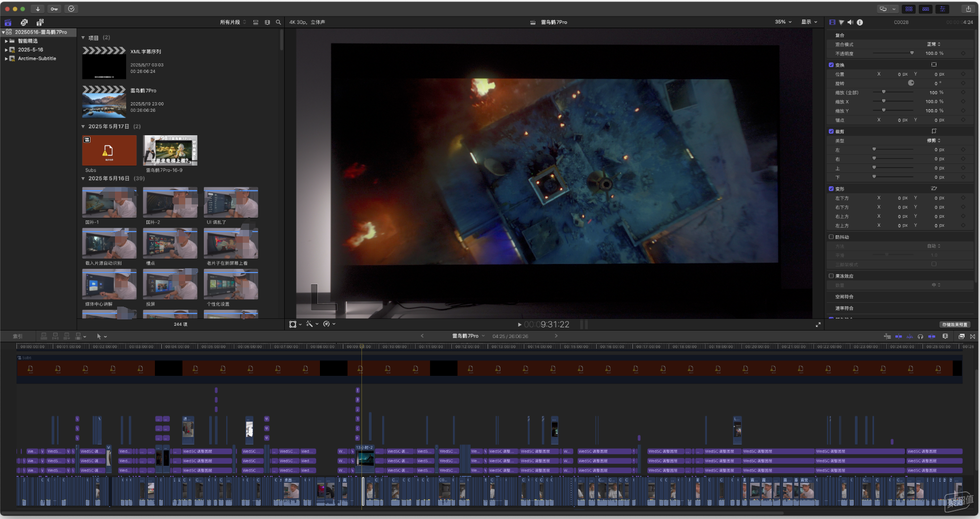980x519 pixels.
Task: Show the libraries sidebar clapper icon
Action: 8,22
